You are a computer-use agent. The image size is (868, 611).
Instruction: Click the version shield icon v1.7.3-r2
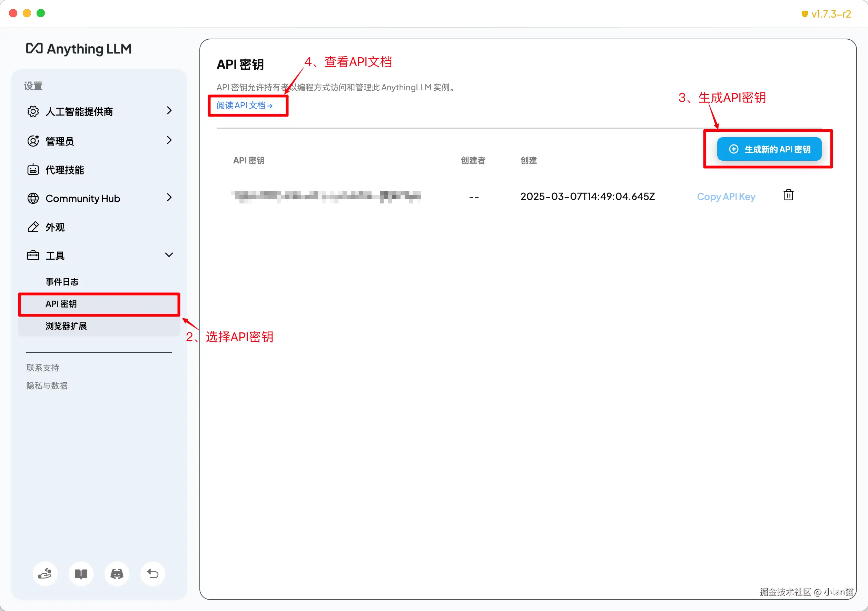pos(805,14)
